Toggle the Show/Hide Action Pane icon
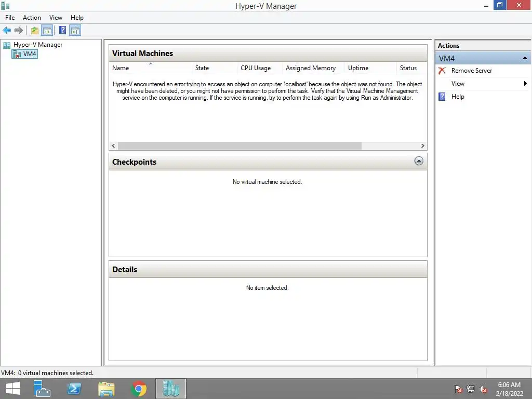This screenshot has height=399, width=532. click(x=75, y=31)
